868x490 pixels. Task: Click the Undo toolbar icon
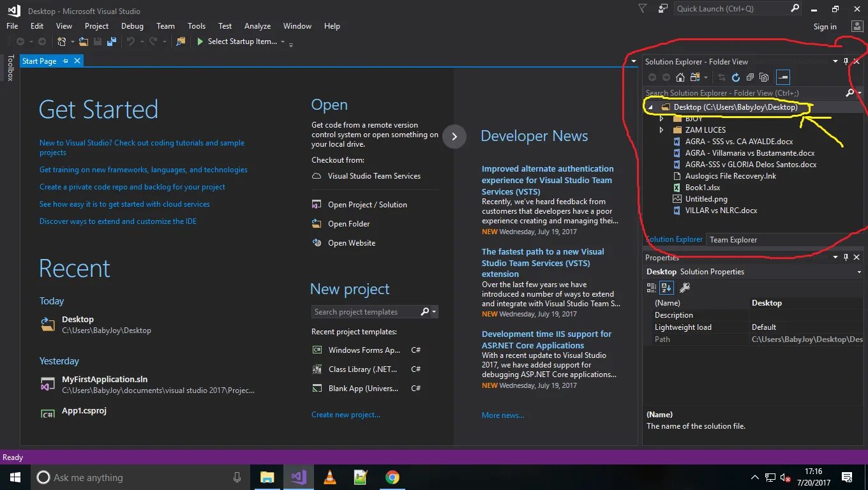(130, 41)
